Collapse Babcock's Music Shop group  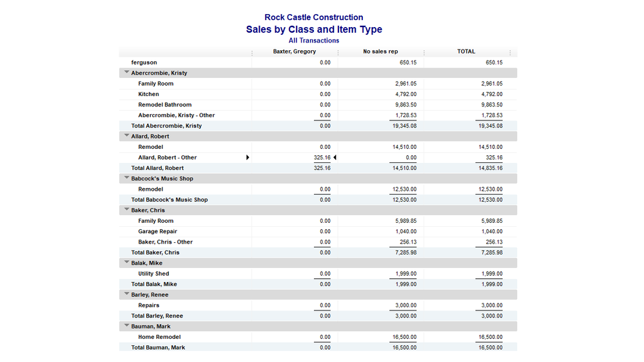pos(126,178)
